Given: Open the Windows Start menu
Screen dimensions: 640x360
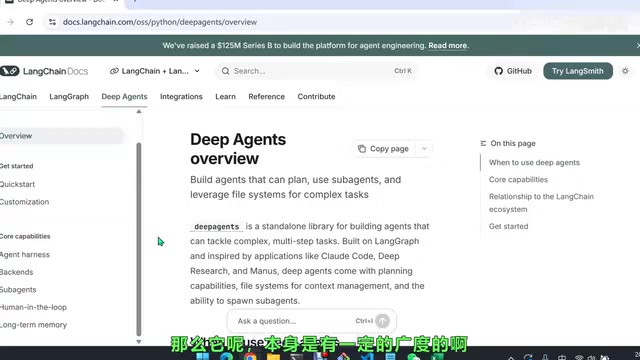Looking at the screenshot, I should click(x=203, y=357).
